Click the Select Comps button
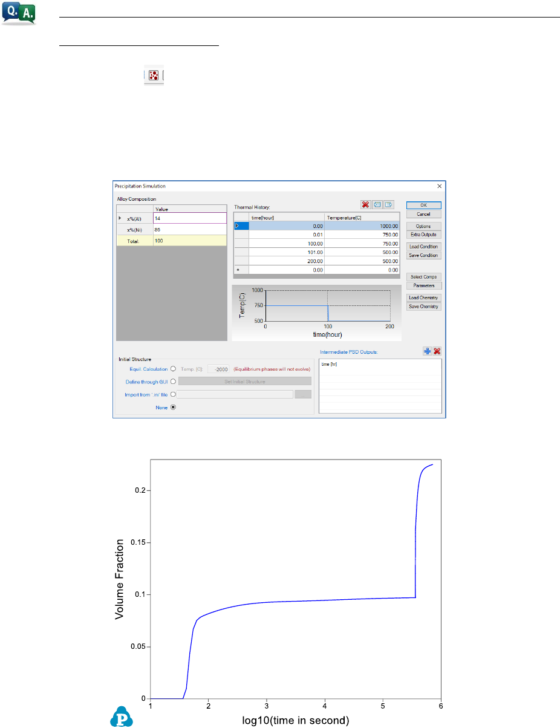 tap(424, 276)
